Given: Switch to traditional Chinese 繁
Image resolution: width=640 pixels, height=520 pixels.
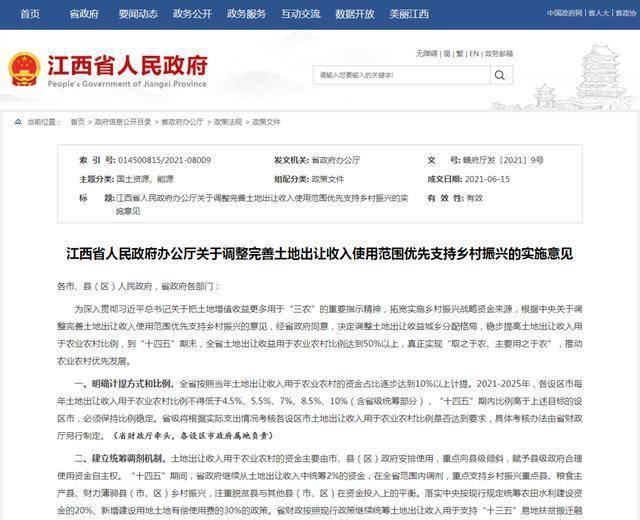Looking at the screenshot, I should 459,53.
